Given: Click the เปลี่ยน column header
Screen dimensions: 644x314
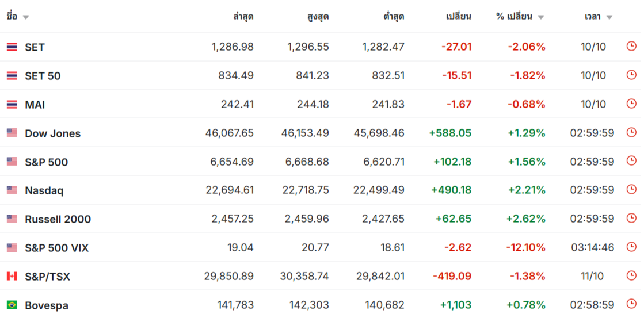Looking at the screenshot, I should [x=459, y=17].
